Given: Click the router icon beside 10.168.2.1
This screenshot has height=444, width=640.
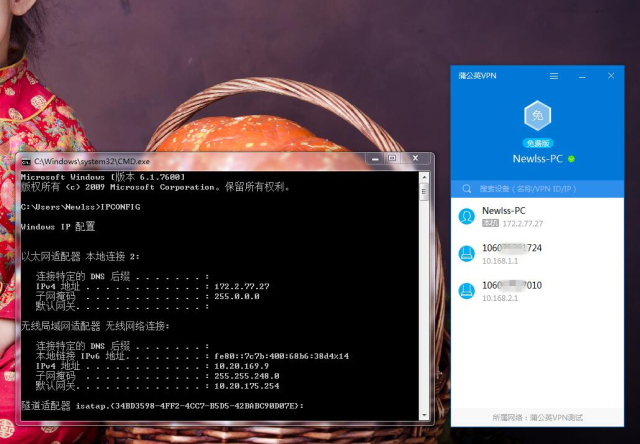Looking at the screenshot, I should tap(466, 291).
